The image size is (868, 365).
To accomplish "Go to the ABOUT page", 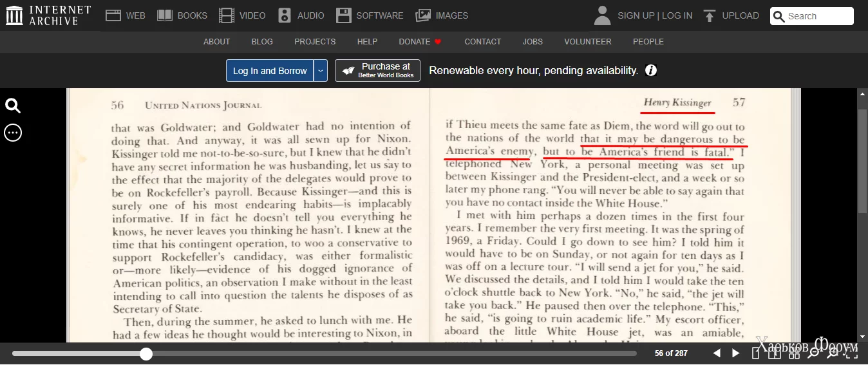I will click(x=216, y=42).
